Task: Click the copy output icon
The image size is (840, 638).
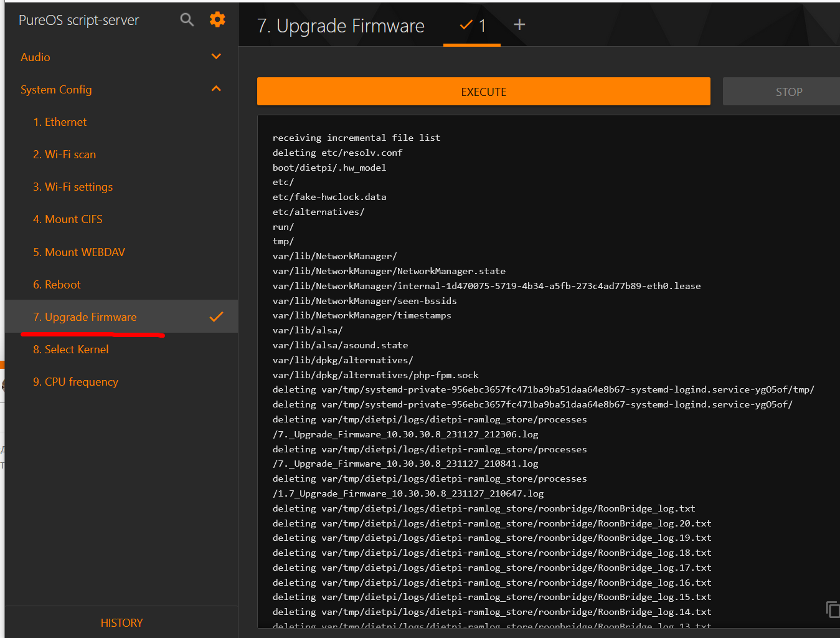Action: [832, 609]
